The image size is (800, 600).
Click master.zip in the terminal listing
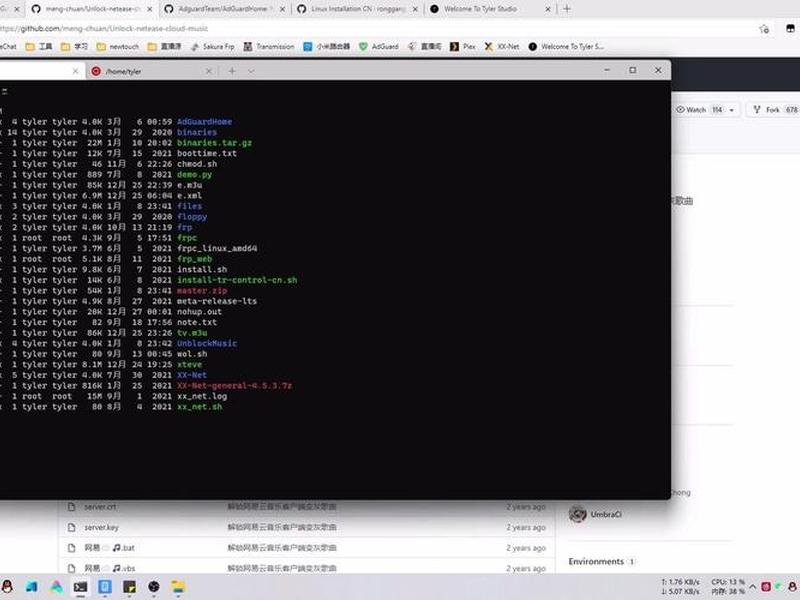pos(202,291)
